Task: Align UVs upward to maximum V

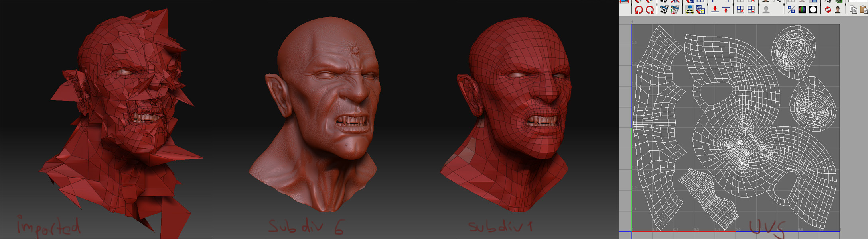Action: tap(726, 10)
